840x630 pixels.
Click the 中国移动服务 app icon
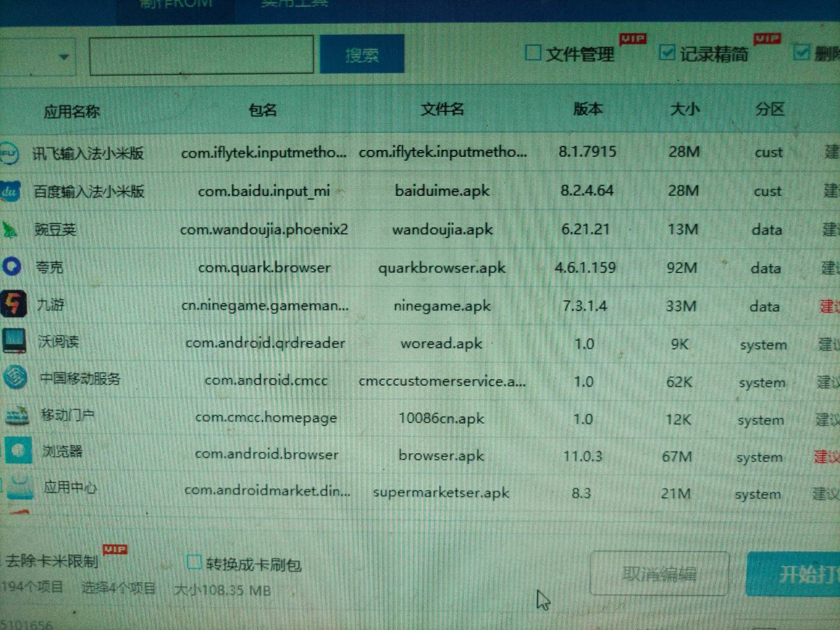click(15, 377)
